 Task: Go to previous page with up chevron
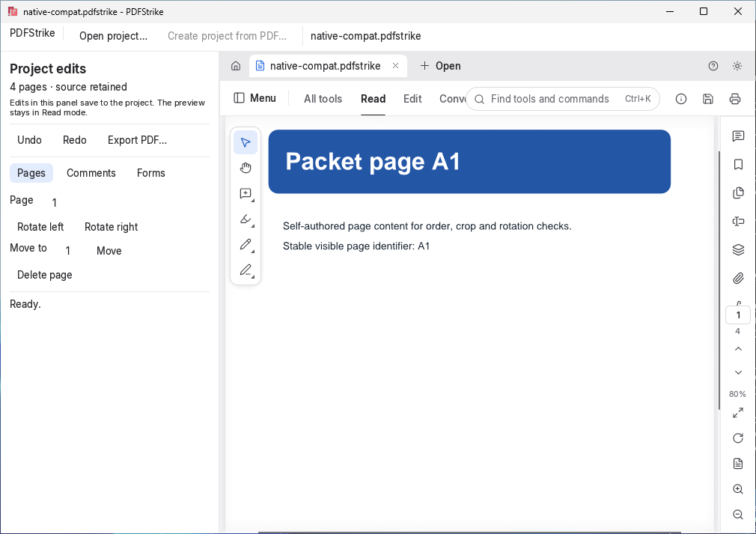[738, 349]
